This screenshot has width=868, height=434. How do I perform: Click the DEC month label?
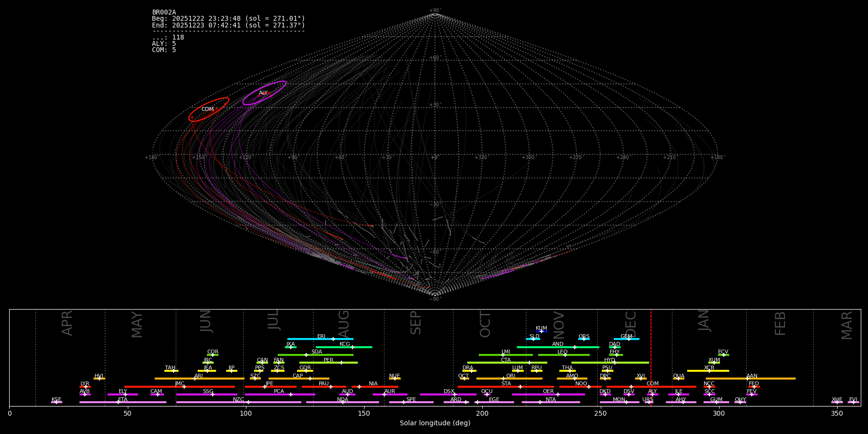point(631,324)
